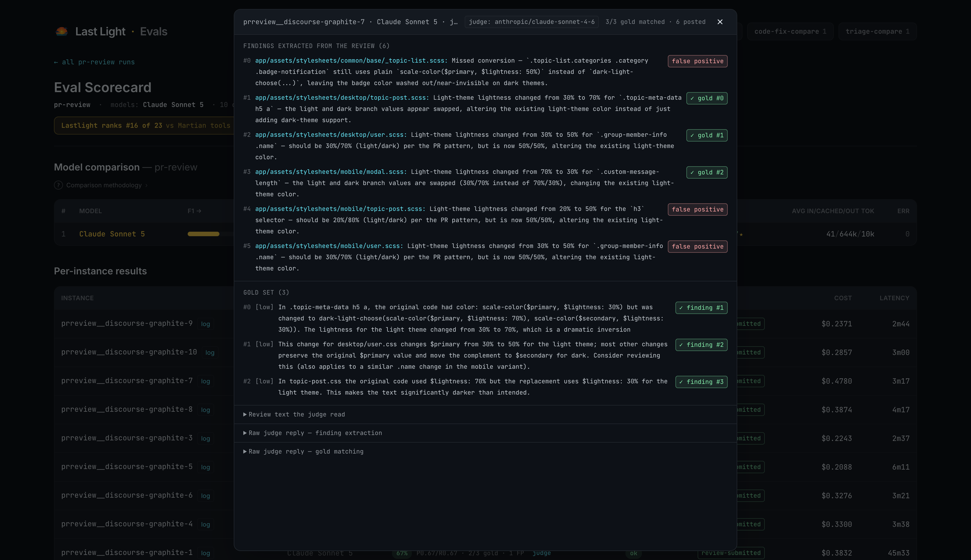
Task: Click the 'gold #2' match badge
Action: click(707, 172)
